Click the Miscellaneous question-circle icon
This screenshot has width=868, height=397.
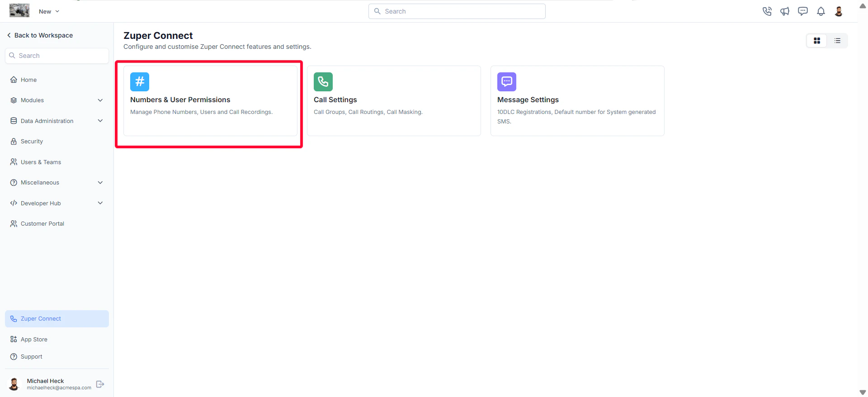[x=14, y=183]
